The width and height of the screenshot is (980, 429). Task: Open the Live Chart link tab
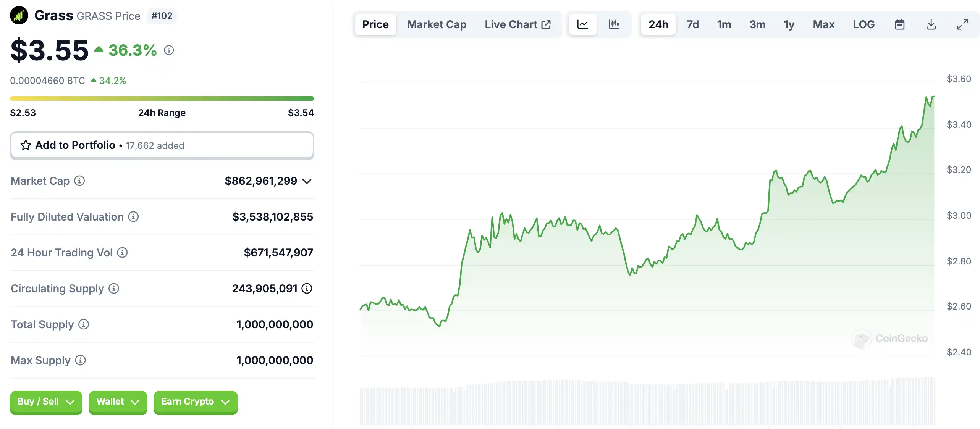click(517, 24)
